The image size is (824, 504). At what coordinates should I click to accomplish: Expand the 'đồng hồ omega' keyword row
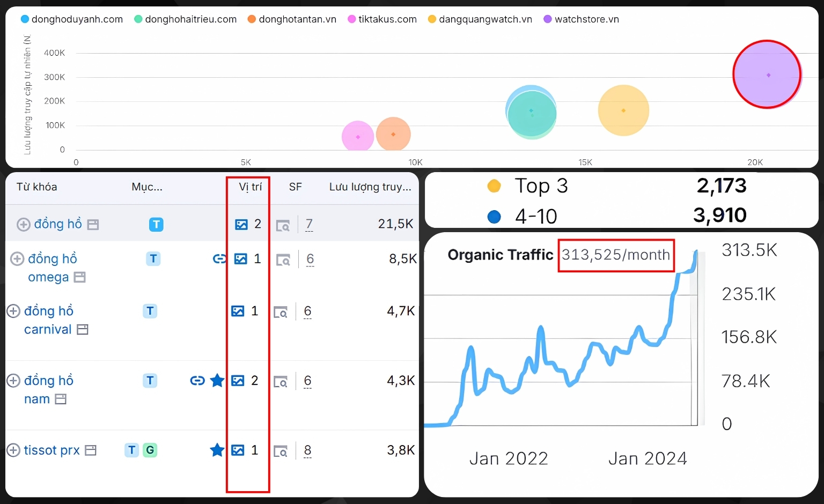click(x=17, y=259)
